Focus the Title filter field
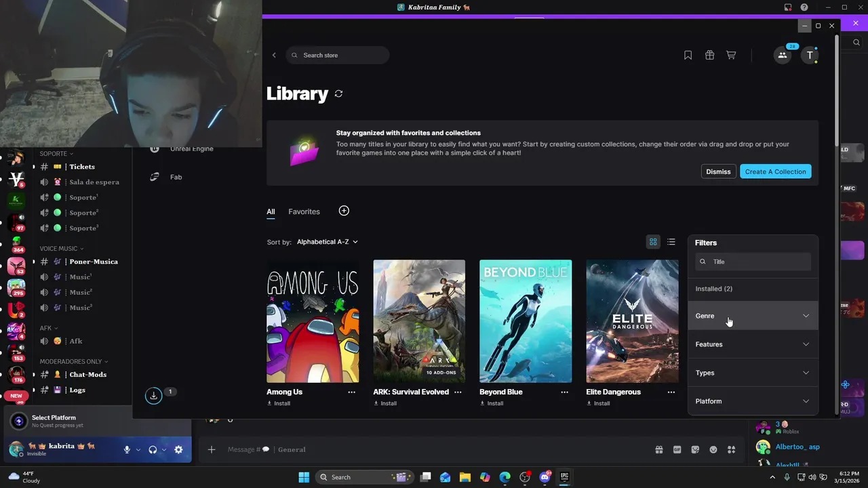 753,262
